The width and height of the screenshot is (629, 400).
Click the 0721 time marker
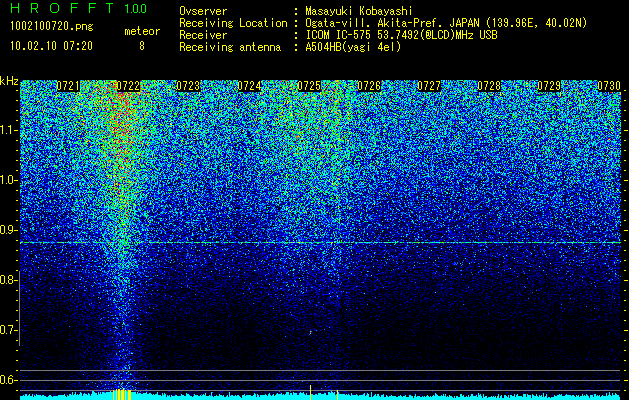pyautogui.click(x=68, y=86)
